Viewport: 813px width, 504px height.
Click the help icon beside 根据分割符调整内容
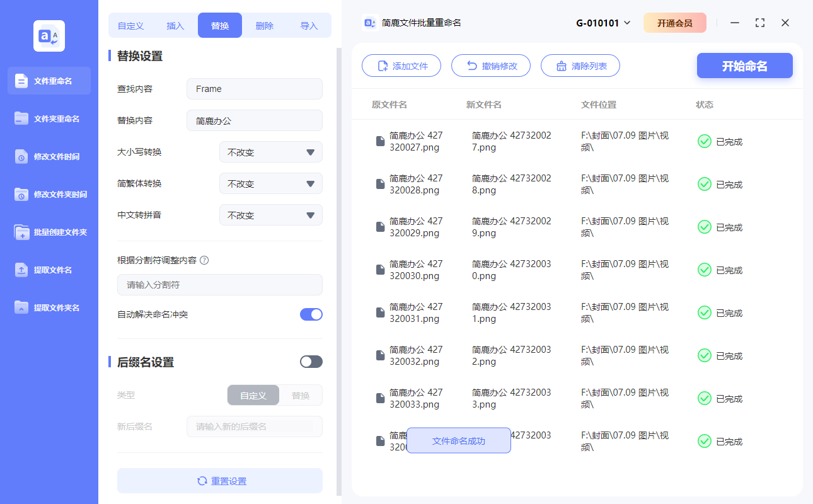pos(204,260)
